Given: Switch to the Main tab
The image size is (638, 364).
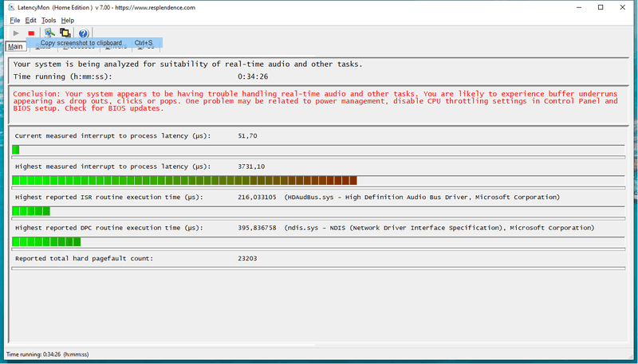Looking at the screenshot, I should 15,46.
